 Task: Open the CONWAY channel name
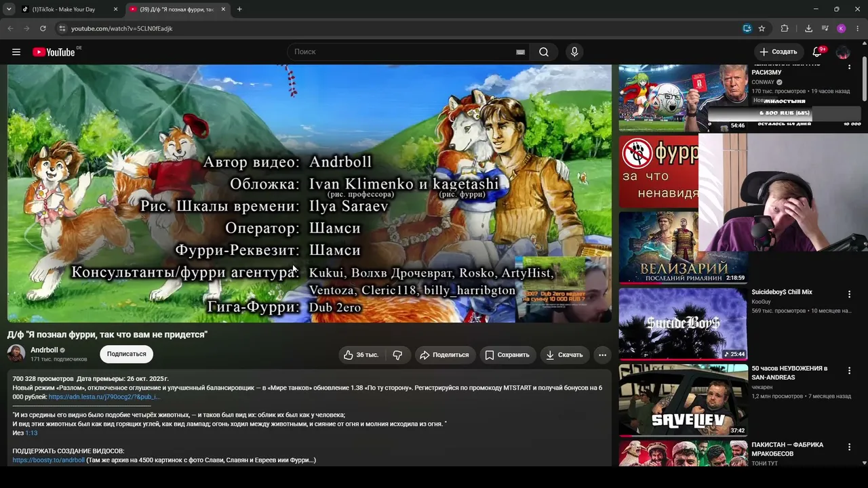pyautogui.click(x=763, y=82)
